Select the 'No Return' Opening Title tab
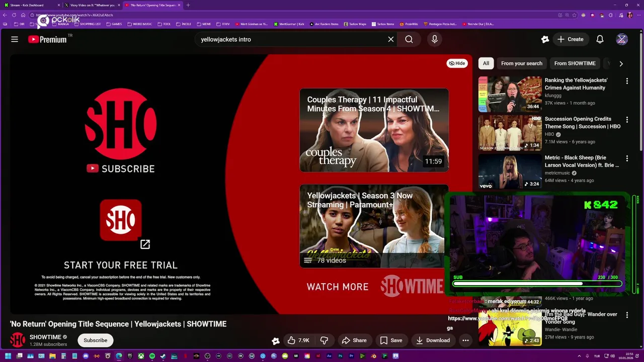 (x=152, y=5)
